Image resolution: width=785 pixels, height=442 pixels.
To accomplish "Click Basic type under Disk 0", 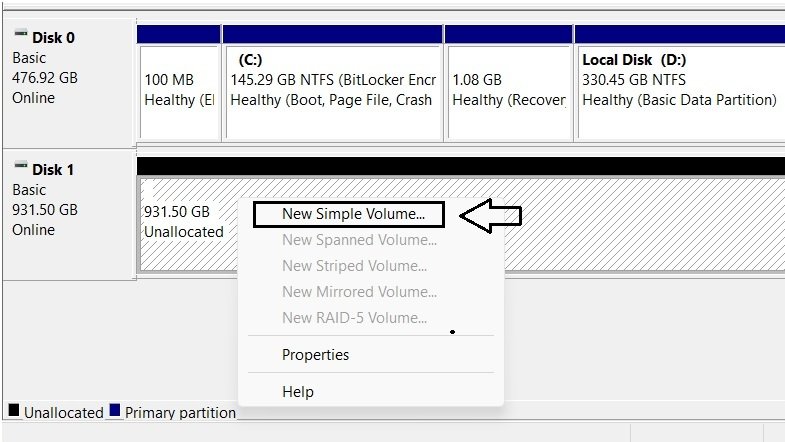I will (x=29, y=58).
